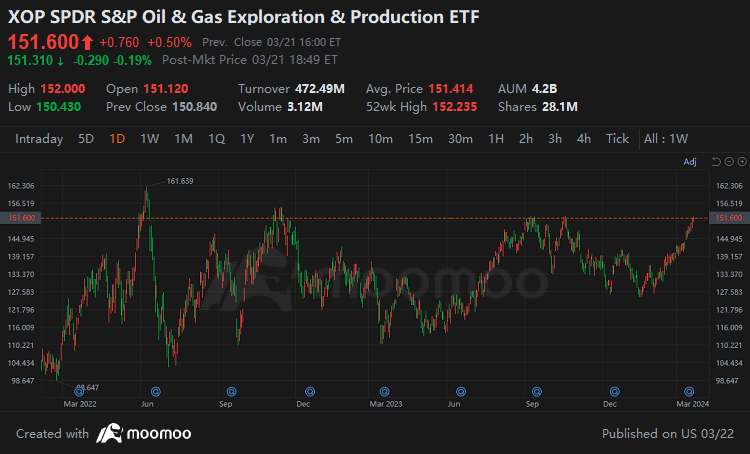Click the event marker above Mar 2022
This screenshot has height=454, width=750.
point(79,392)
